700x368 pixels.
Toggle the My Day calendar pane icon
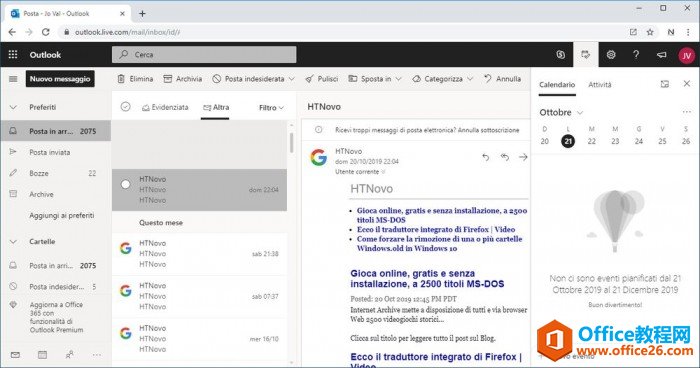[585, 54]
